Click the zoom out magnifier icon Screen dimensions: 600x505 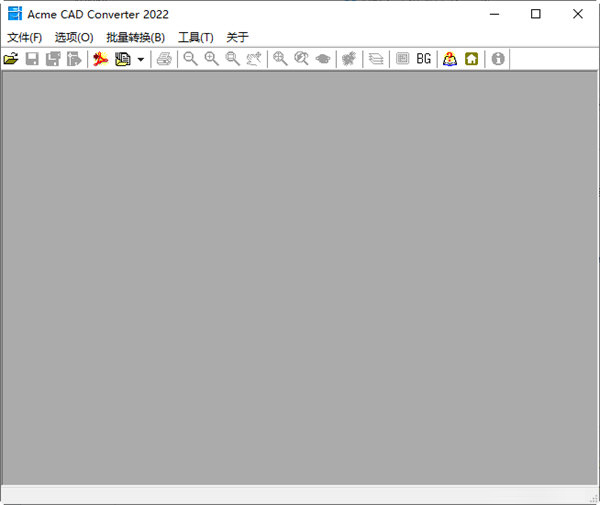(x=190, y=59)
